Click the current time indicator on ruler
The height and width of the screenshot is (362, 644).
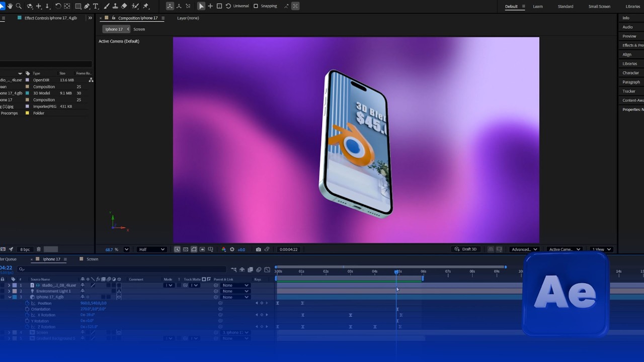click(397, 271)
